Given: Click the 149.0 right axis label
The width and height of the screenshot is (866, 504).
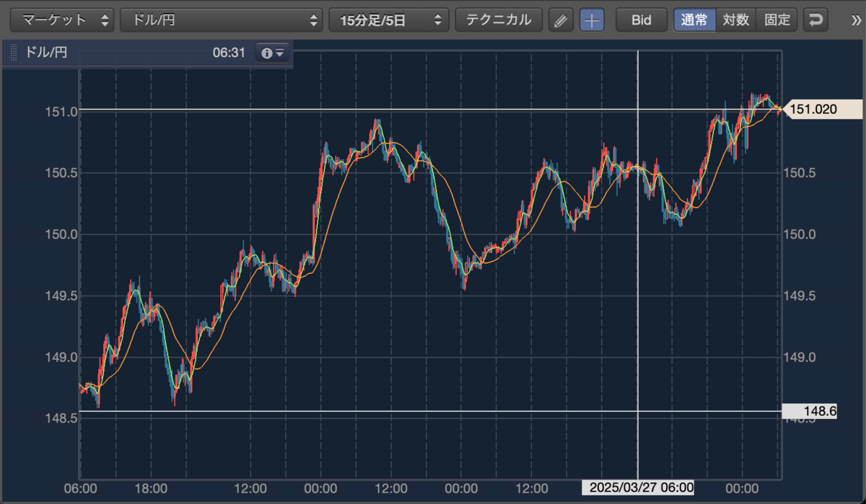Looking at the screenshot, I should pos(800,357).
